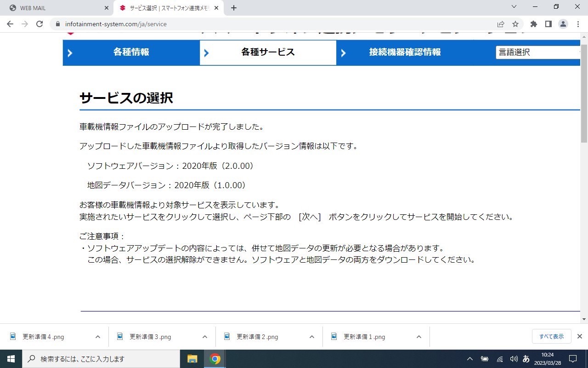Open the Chrome three-dot menu
This screenshot has width=588, height=368.
pos(578,24)
